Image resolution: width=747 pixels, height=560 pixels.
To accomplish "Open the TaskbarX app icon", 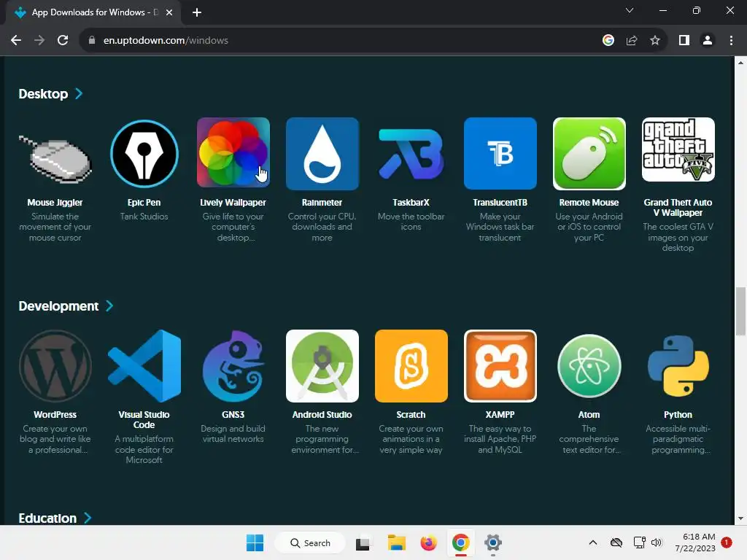I will coord(411,154).
